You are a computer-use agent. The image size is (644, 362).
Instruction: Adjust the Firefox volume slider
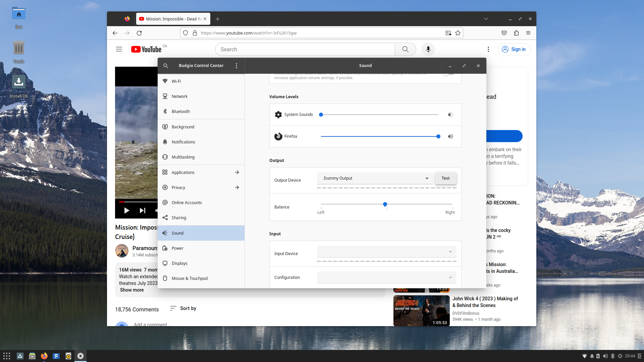[380, 136]
